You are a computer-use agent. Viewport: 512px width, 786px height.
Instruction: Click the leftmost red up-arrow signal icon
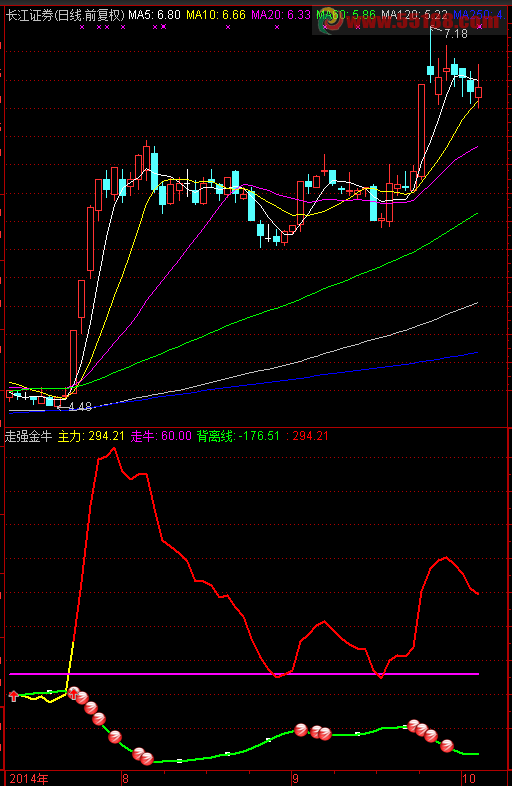click(14, 696)
